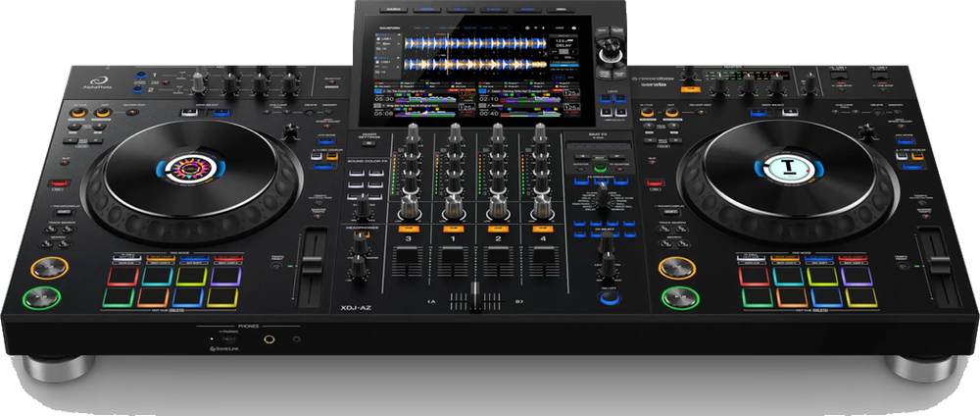Enable headphone CUE for mixer channel 3
The width and height of the screenshot is (980, 416).
click(409, 229)
